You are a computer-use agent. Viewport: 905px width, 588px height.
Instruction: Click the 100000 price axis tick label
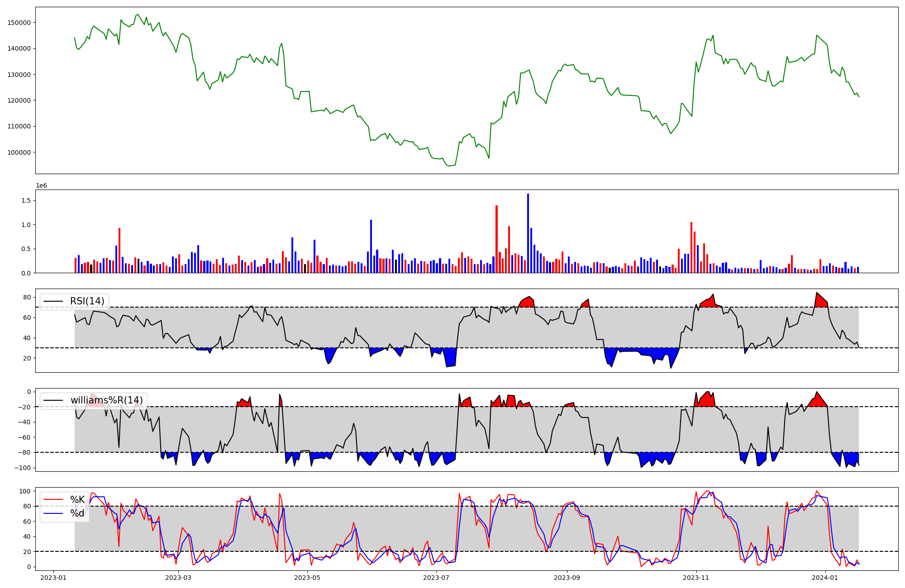(x=19, y=152)
